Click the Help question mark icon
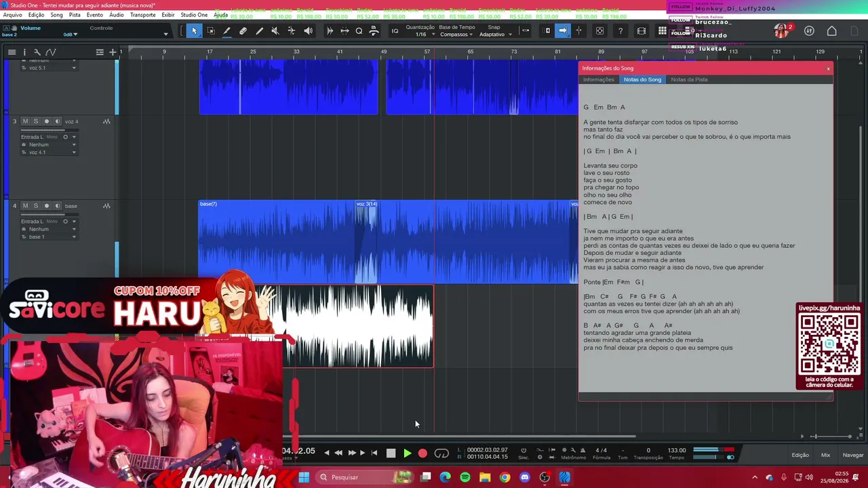Viewport: 868px width, 488px height. 620,30
